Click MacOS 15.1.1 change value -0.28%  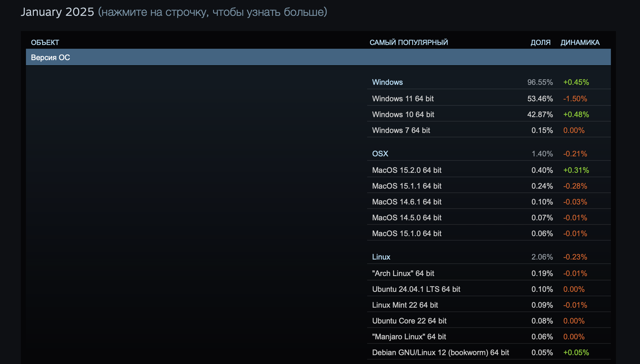pos(575,186)
